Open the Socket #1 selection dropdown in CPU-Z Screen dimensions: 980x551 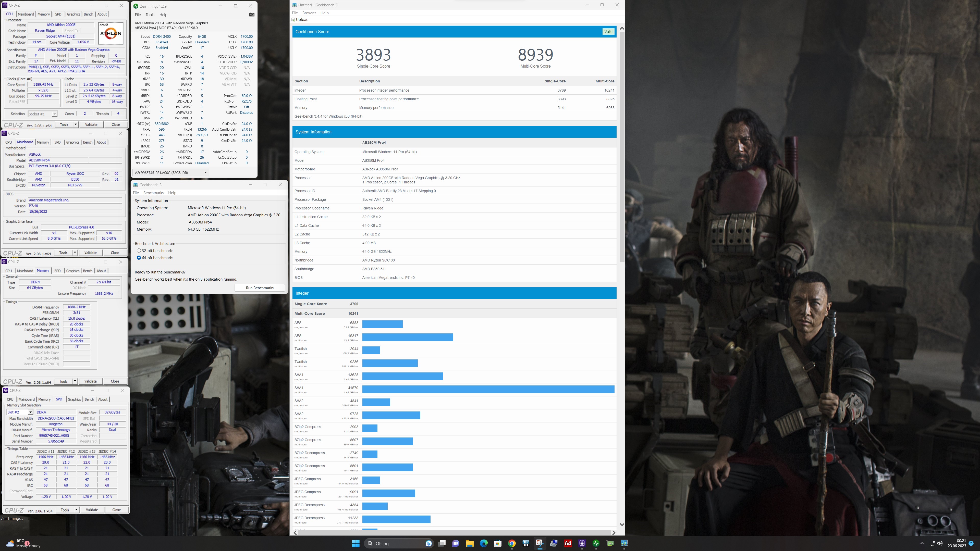(x=42, y=114)
